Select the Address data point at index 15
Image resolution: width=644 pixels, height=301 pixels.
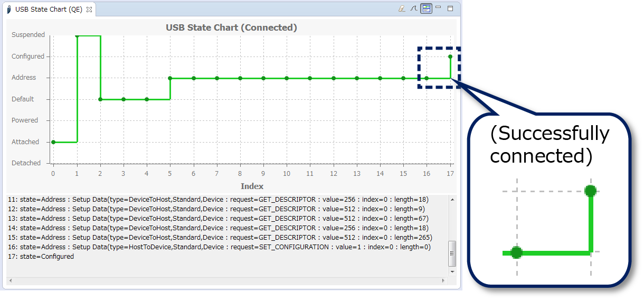point(403,78)
